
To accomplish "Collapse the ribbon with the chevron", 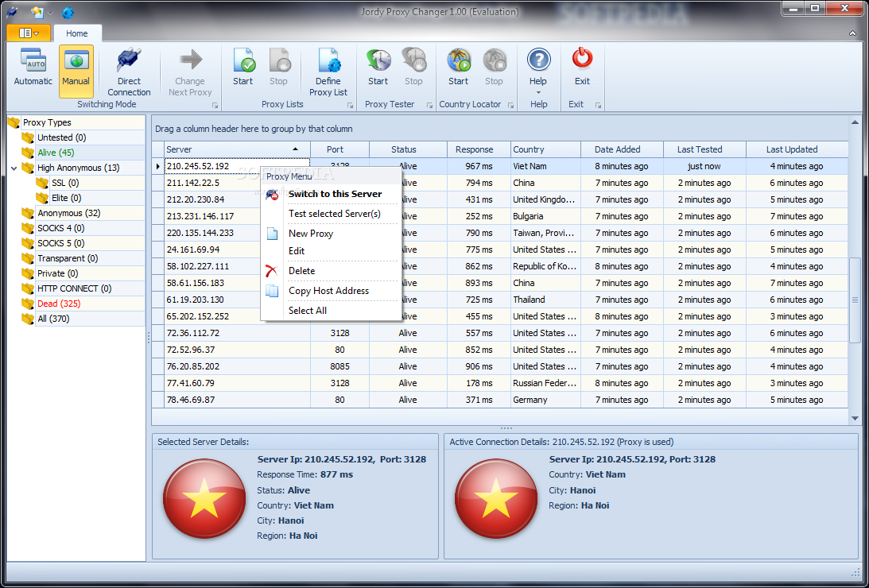I will [x=852, y=33].
